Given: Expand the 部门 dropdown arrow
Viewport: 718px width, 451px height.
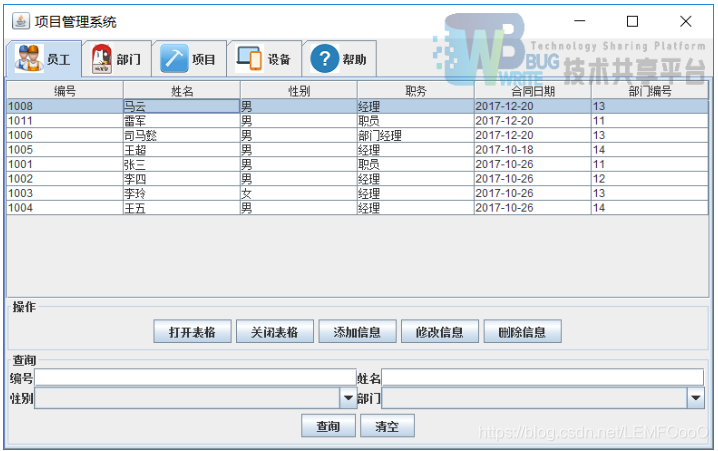Looking at the screenshot, I should click(x=696, y=398).
